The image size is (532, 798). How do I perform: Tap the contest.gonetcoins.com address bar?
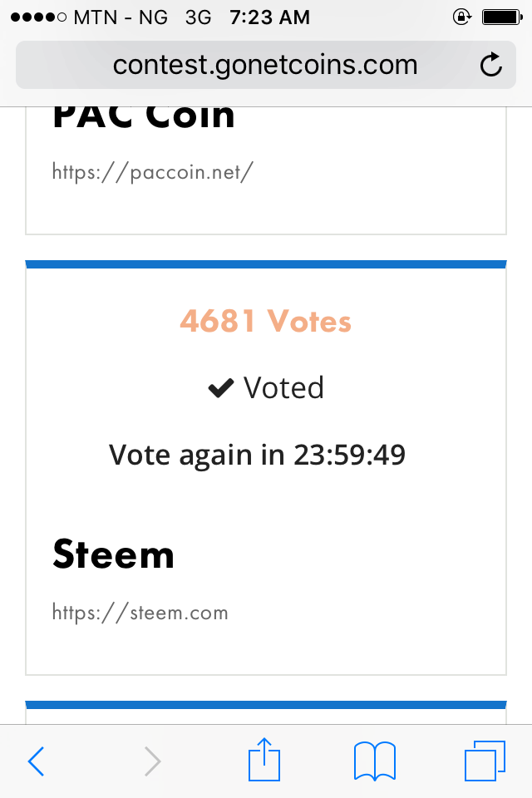pyautogui.click(x=265, y=65)
